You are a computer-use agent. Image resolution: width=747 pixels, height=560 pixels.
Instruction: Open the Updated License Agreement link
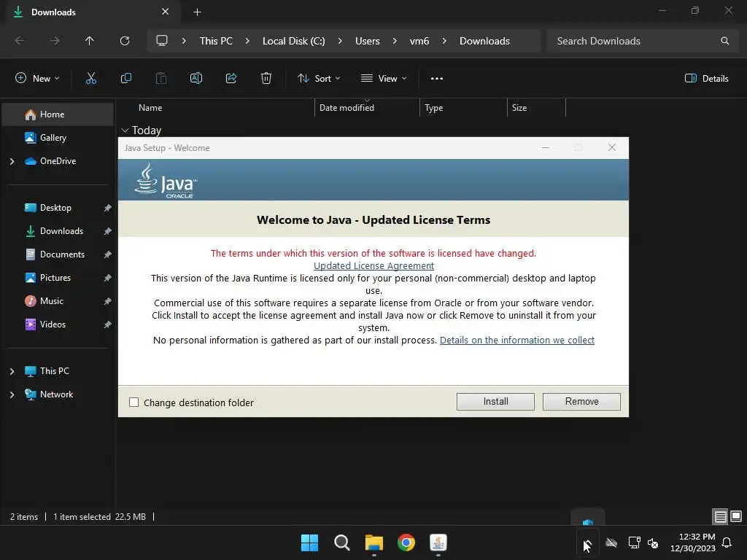[373, 265]
